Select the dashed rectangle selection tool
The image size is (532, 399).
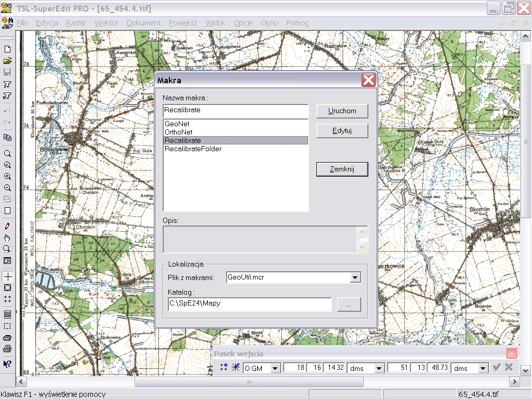click(x=7, y=326)
